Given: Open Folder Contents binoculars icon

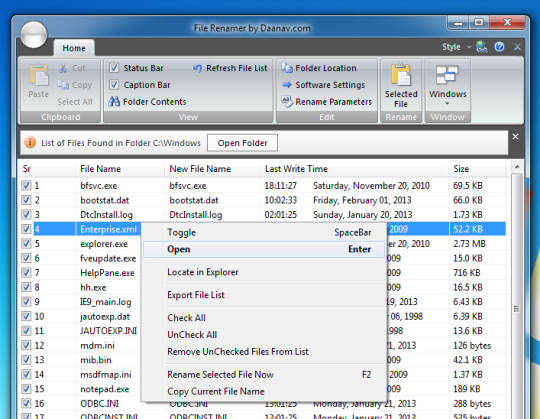Looking at the screenshot, I should [114, 102].
